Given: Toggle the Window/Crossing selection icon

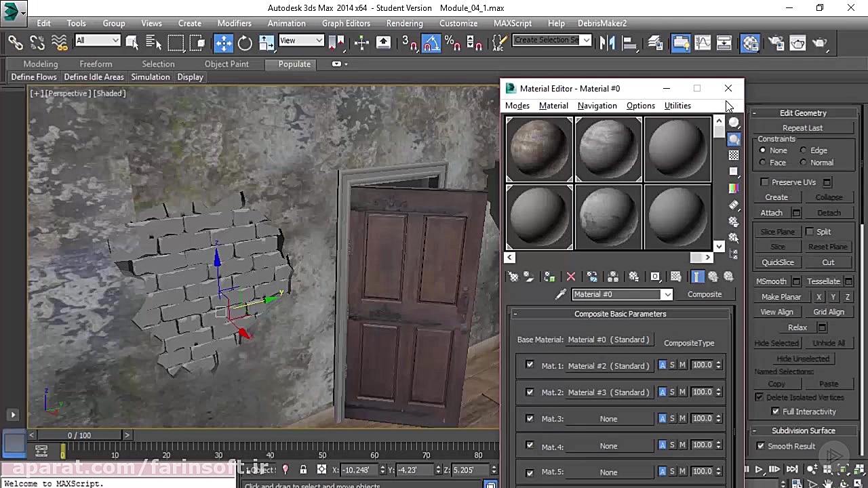Looking at the screenshot, I should (197, 43).
